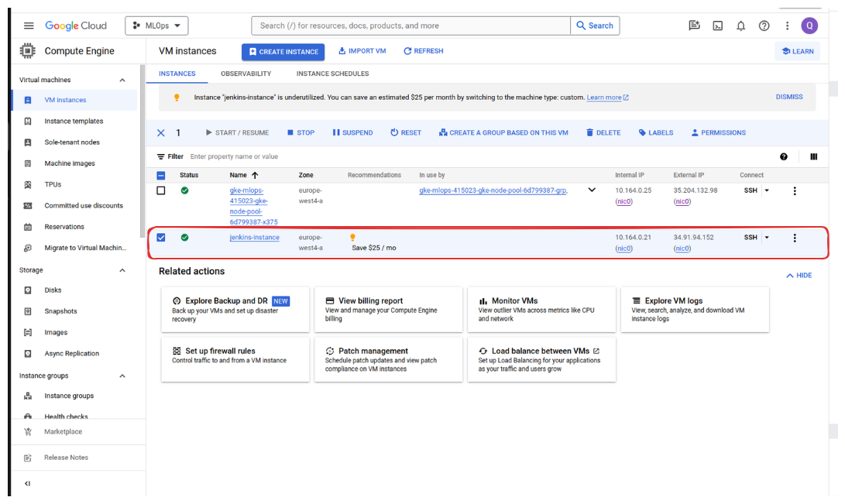
Task: Open the Learn panel button
Action: [x=798, y=51]
